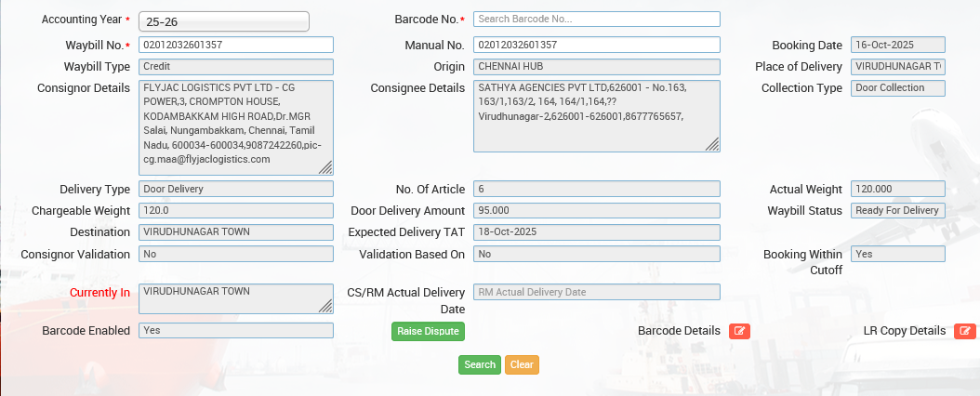
Task: Click the Door Delivery Amount field
Action: 596,210
